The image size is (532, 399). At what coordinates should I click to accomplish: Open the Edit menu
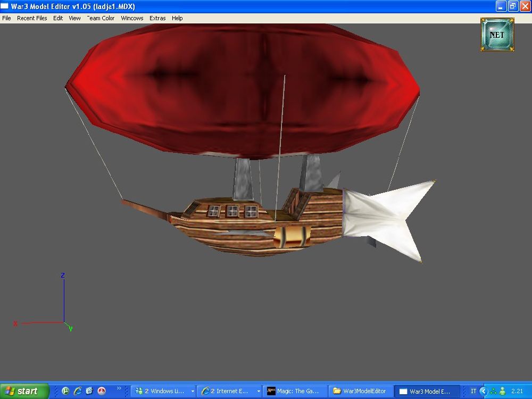tap(58, 18)
